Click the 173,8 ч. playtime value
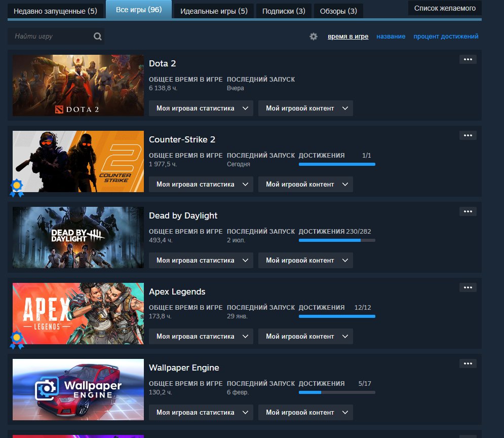Image resolution: width=504 pixels, height=438 pixels. click(x=160, y=316)
